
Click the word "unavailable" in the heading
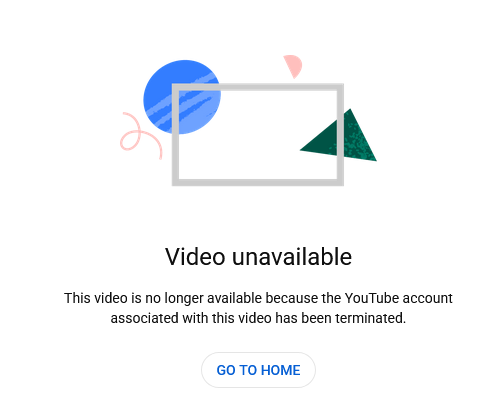pyautogui.click(x=292, y=257)
